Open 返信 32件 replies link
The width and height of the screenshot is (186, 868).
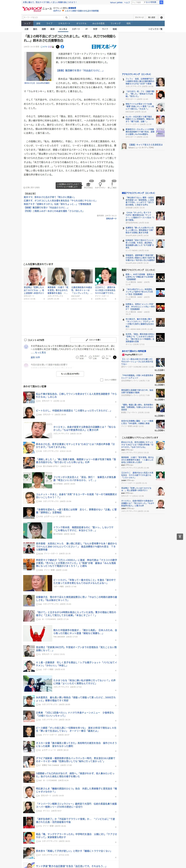35,357
